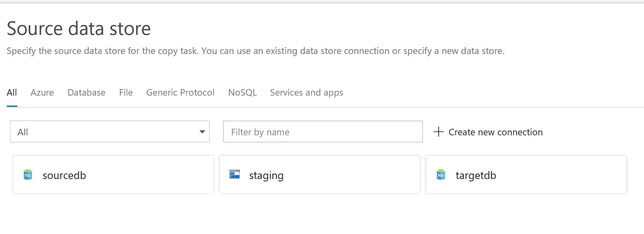Viewport: 644px width, 234px height.
Task: Select the sourcedb connection label
Action: pos(64,175)
